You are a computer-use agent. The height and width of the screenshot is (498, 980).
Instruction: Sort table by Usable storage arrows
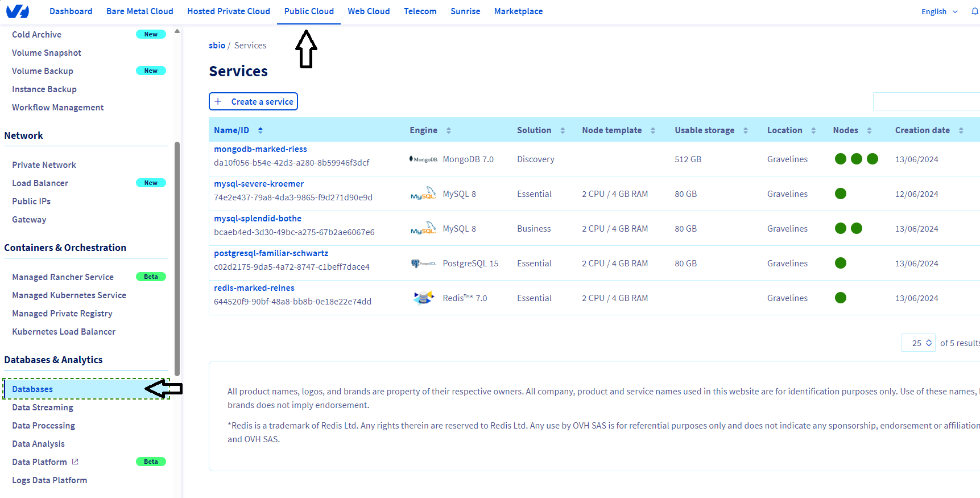746,130
